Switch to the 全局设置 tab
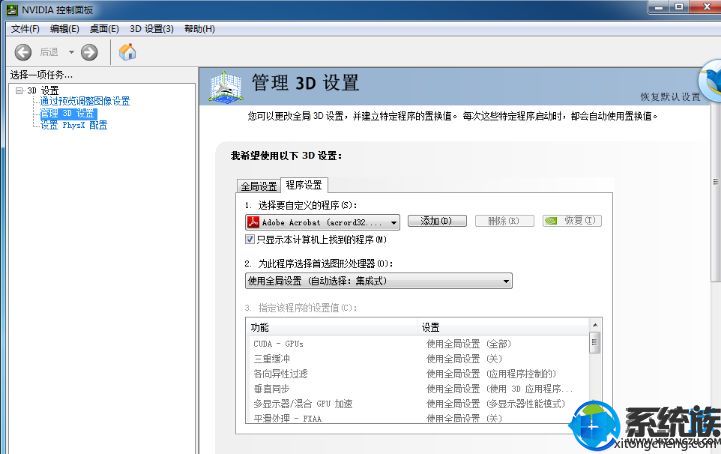The width and height of the screenshot is (721, 454). (258, 186)
